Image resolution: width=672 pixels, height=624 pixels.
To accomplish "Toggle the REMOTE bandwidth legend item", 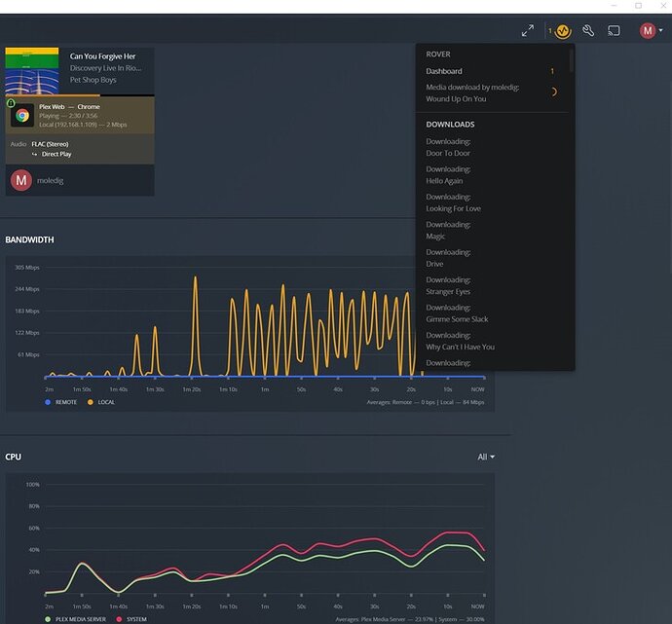I will point(60,402).
